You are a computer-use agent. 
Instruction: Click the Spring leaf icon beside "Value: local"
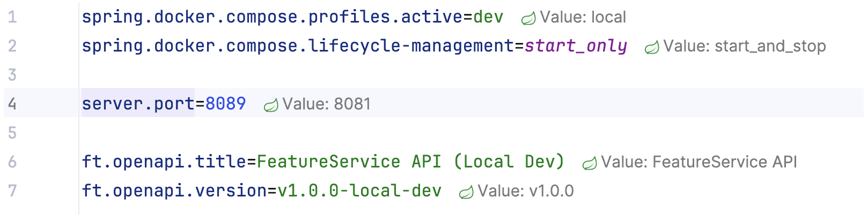pyautogui.click(x=528, y=18)
